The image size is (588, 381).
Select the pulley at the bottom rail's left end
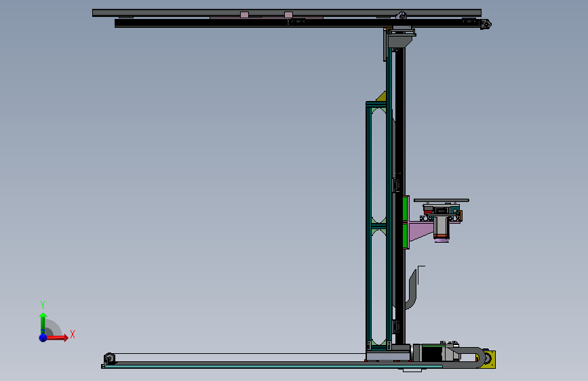109,358
